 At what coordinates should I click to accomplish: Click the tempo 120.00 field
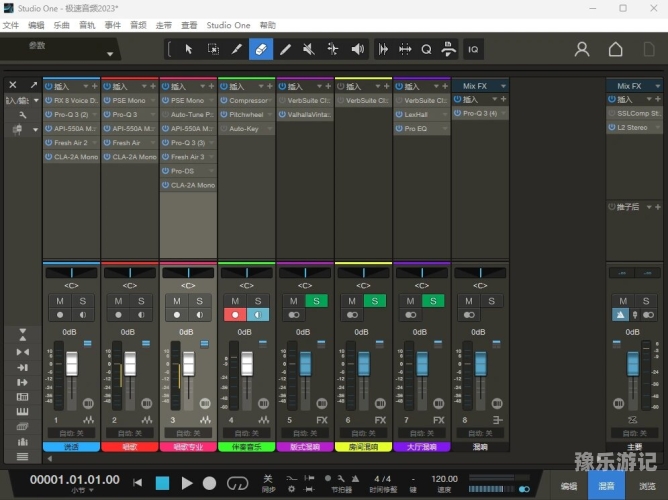[444, 479]
